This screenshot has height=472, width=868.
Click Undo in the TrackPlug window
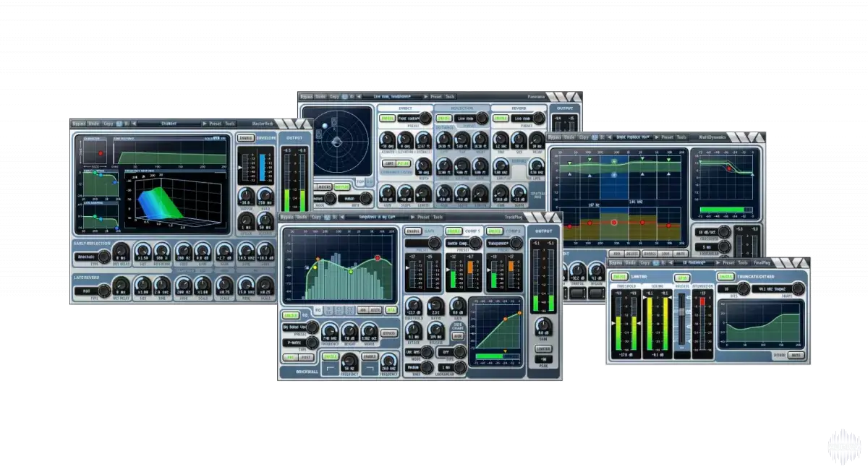tap(302, 217)
